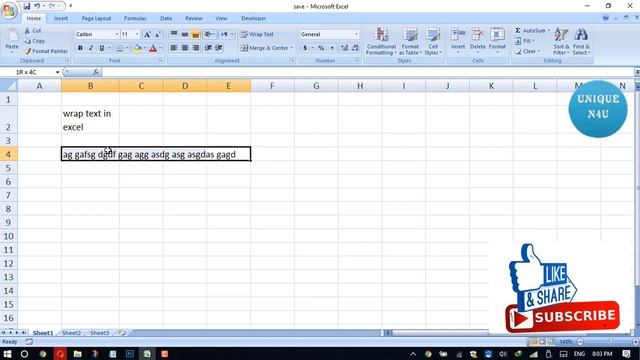The width and height of the screenshot is (640, 360).
Task: Copy the selected cells
Action: [x=35, y=41]
